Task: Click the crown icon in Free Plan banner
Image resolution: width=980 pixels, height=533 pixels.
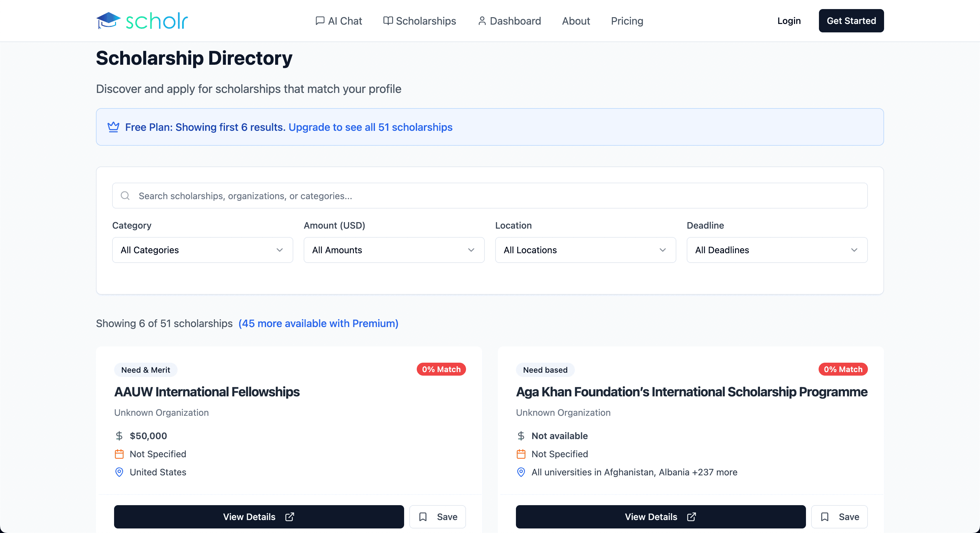Action: coord(113,127)
